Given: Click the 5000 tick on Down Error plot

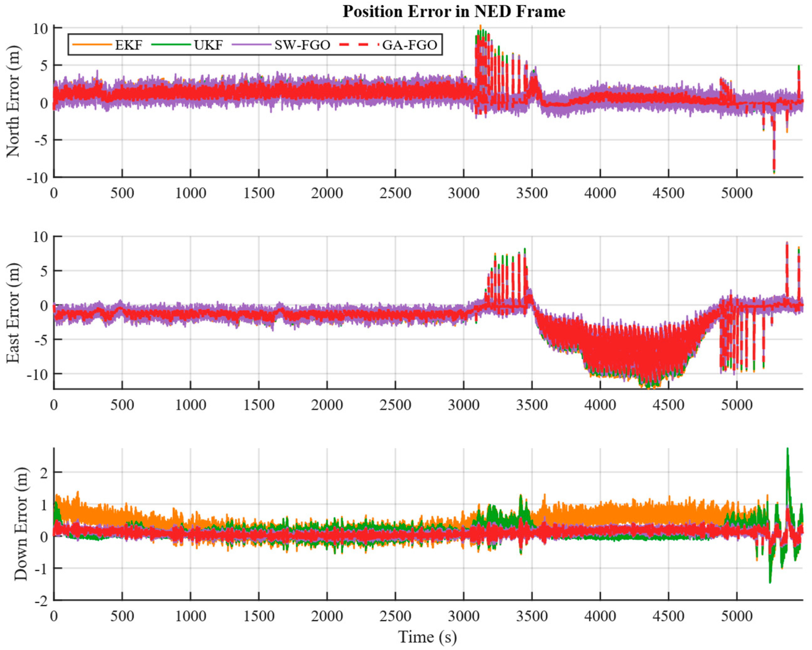Looking at the screenshot, I should click(x=737, y=616).
